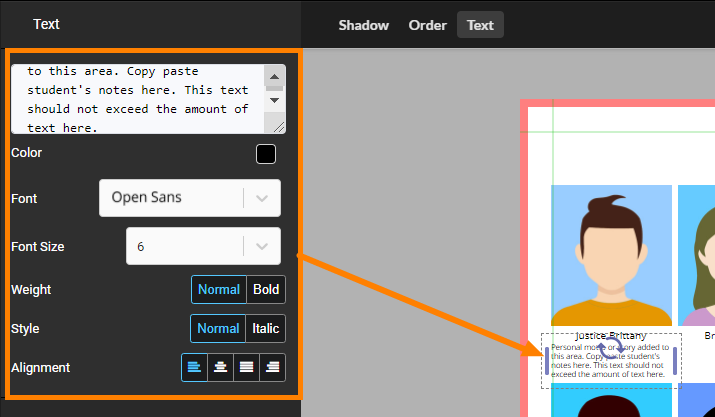Select right text alignment icon
This screenshot has width=715, height=417.
[272, 368]
